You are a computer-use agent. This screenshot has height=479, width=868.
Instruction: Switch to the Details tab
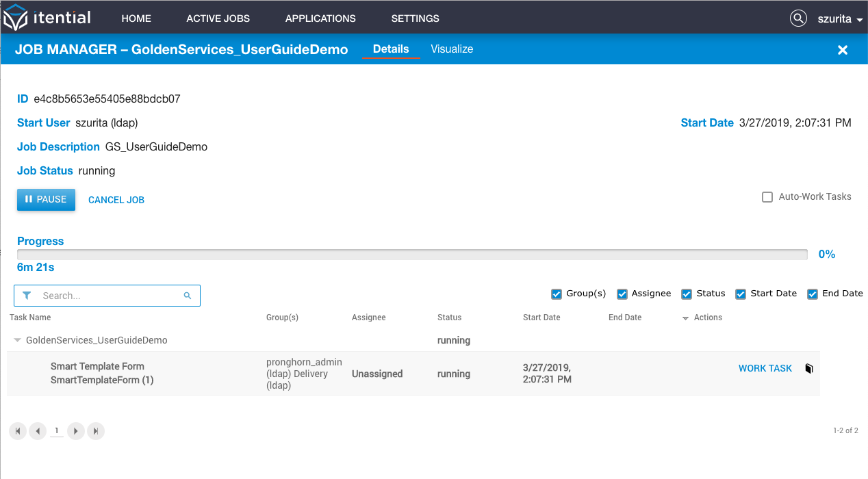391,49
